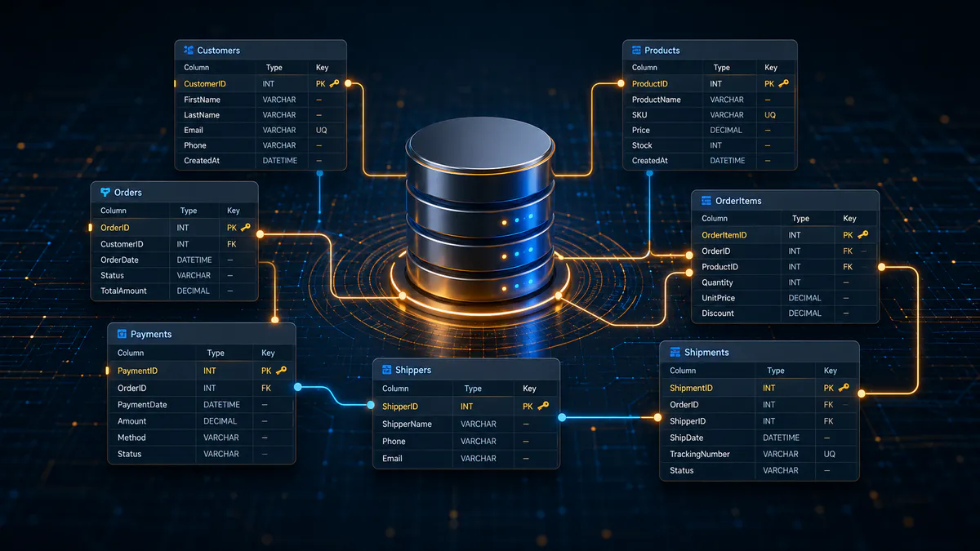Click the ShipperID row in Shipments

click(x=759, y=421)
